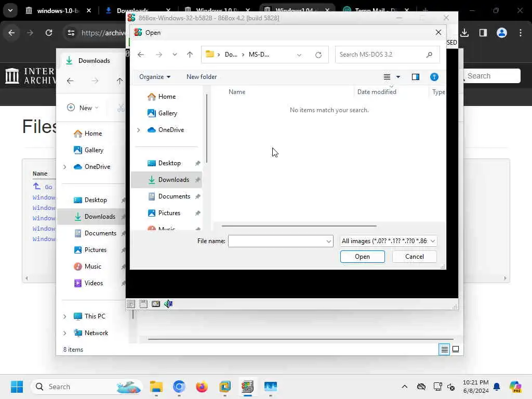532x399 pixels.
Task: Open 86Box from the taskbar
Action: coord(248,387)
